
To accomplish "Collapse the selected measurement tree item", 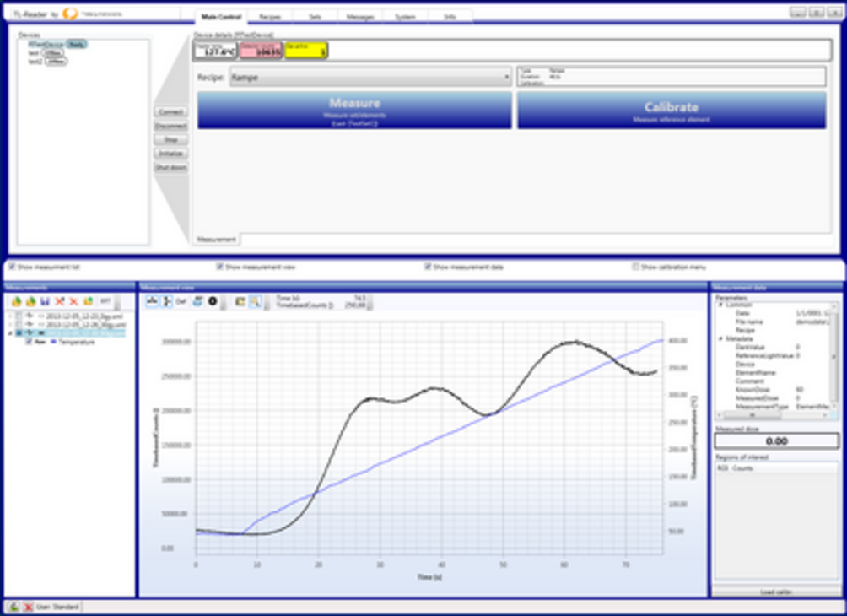I will [x=8, y=333].
